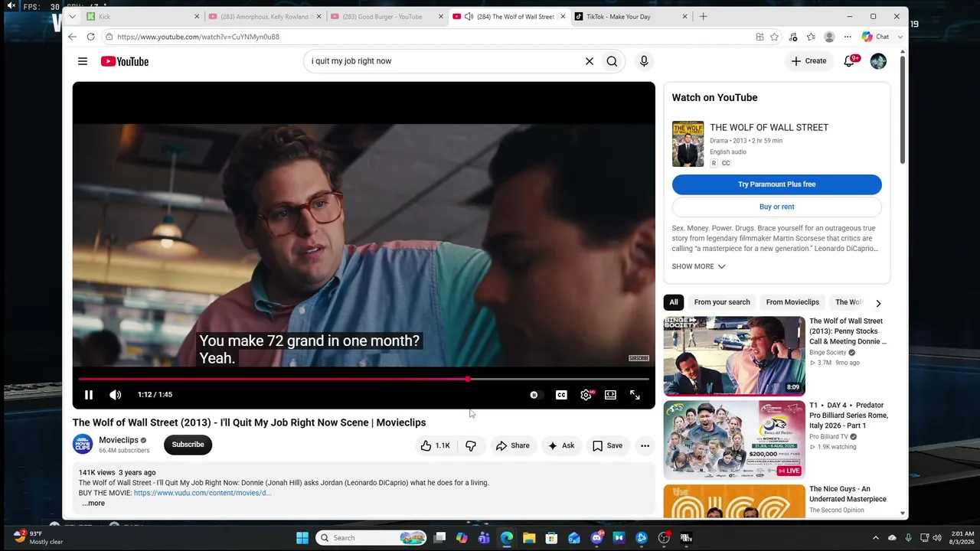The image size is (980, 551).
Task: Open YouTube notifications bell
Action: point(850,61)
